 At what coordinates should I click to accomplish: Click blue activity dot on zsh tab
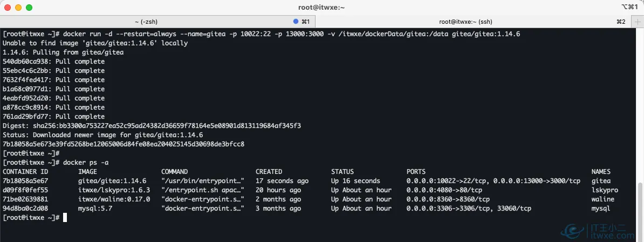[295, 22]
